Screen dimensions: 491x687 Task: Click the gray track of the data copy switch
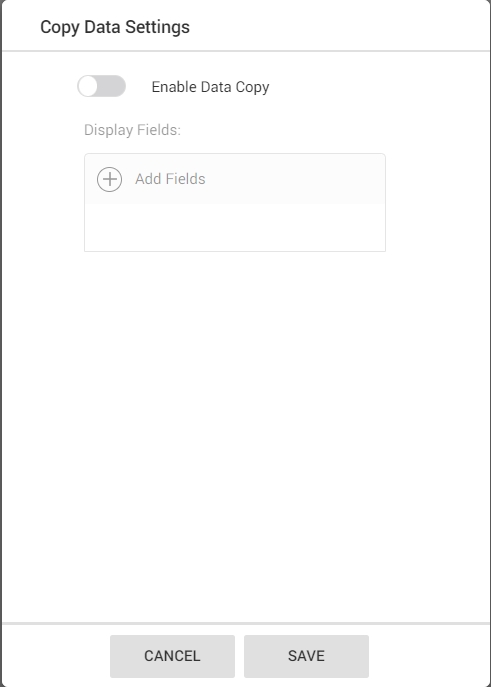click(x=112, y=86)
